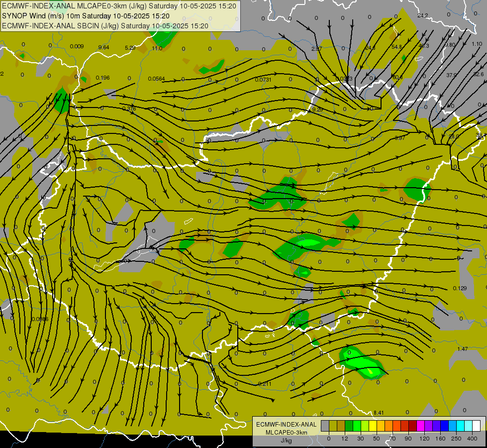Click the map value 9.29
This screenshot has height=448, width=487.
click(317, 110)
